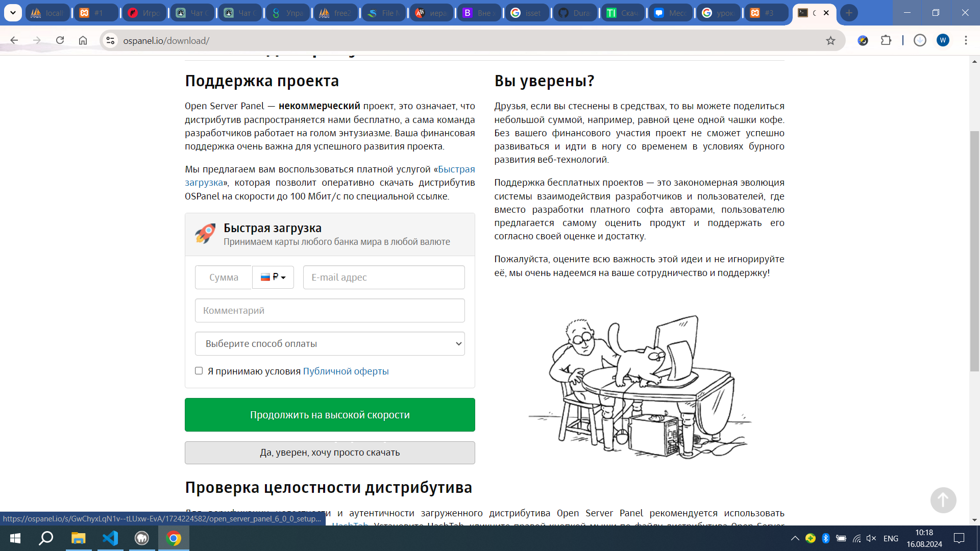Open the browser Extensions puzzle icon
This screenshot has height=551, width=980.
point(886,40)
